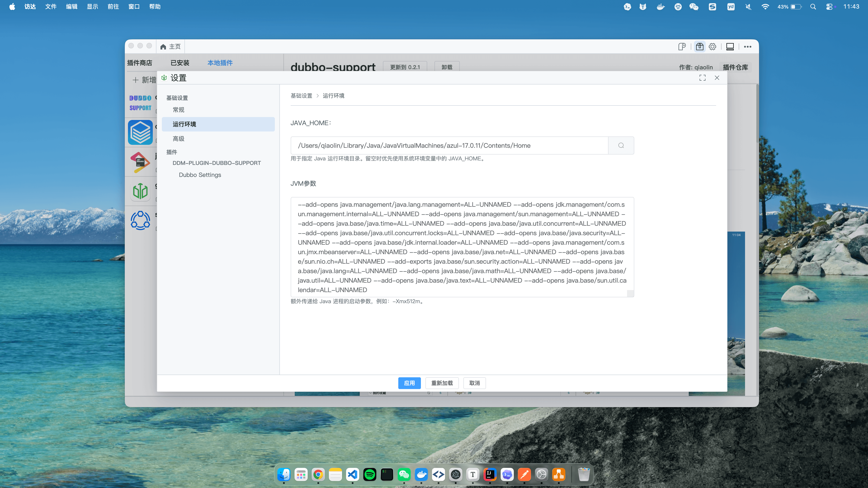Viewport: 868px width, 488px height.
Task: Click the Docker whale menu bar icon
Action: point(660,7)
